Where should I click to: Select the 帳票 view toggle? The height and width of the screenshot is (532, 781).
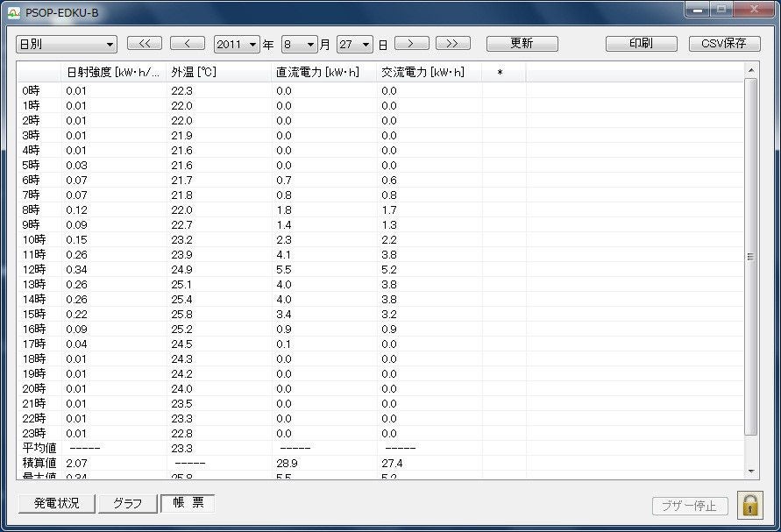pos(188,503)
